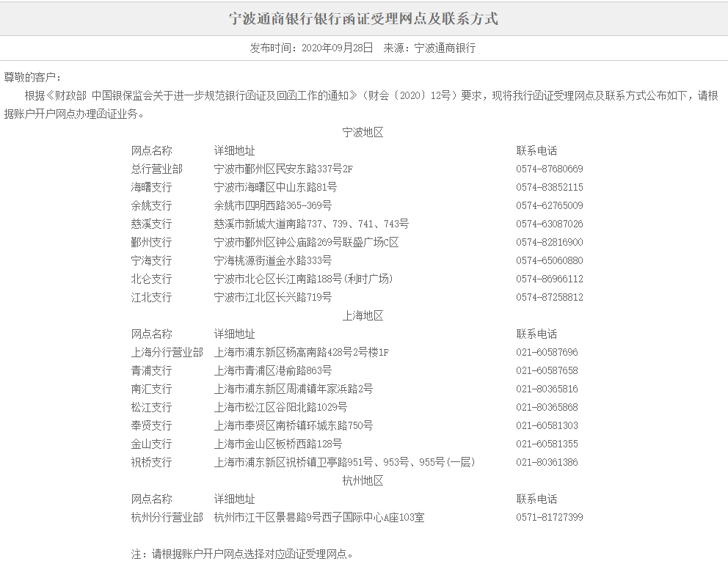The height and width of the screenshot is (564, 728).
Task: Select branch name 北仑支行
Action: click(151, 279)
